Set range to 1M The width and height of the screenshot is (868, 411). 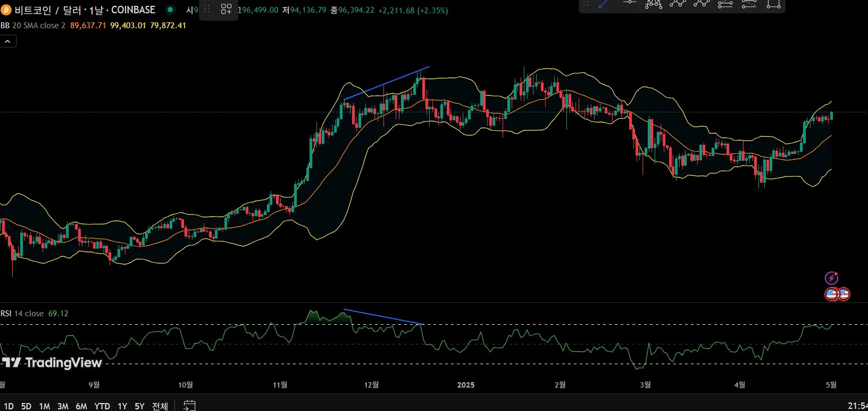point(45,406)
